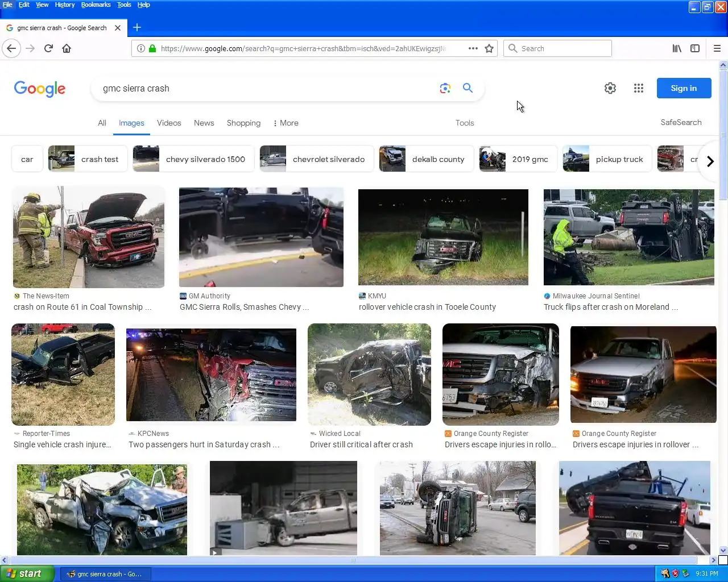The width and height of the screenshot is (728, 582).
Task: Open the Tools menu in menu bar
Action: click(x=124, y=5)
